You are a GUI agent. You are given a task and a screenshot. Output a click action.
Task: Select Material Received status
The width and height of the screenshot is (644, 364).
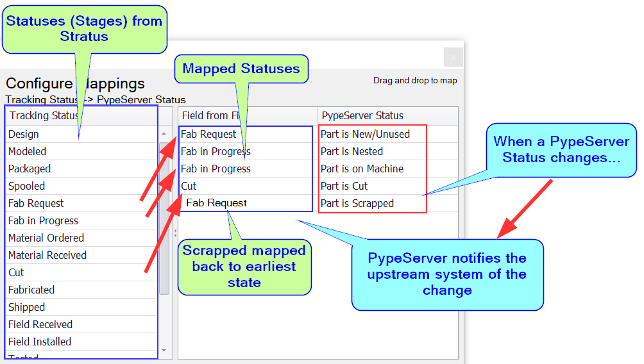click(81, 255)
